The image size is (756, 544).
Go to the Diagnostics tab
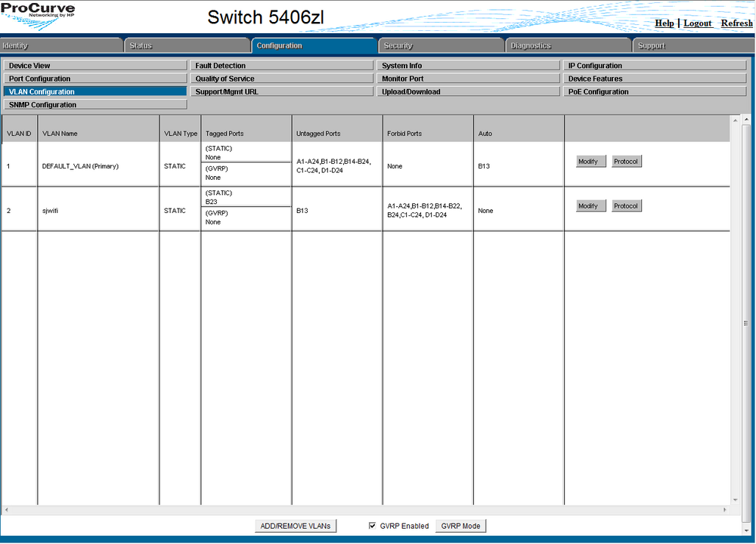[x=569, y=45]
